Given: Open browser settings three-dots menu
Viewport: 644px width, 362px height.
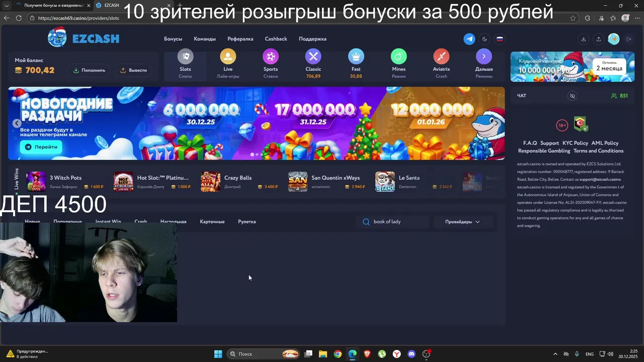Looking at the screenshot, I should (x=636, y=18).
